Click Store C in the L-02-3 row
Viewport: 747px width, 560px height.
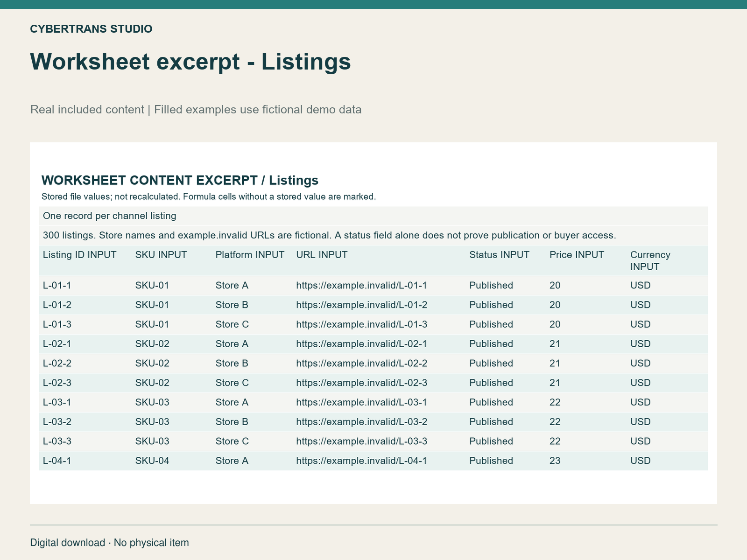(232, 383)
